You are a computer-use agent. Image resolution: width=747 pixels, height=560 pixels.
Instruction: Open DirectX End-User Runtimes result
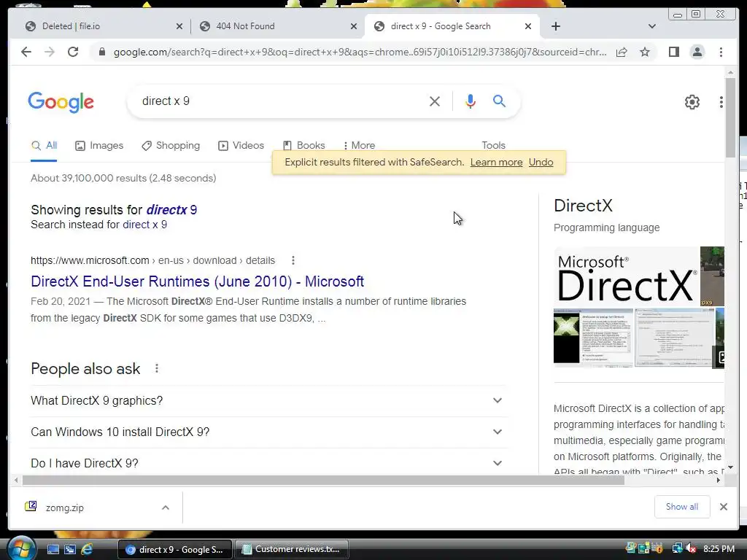tap(197, 281)
